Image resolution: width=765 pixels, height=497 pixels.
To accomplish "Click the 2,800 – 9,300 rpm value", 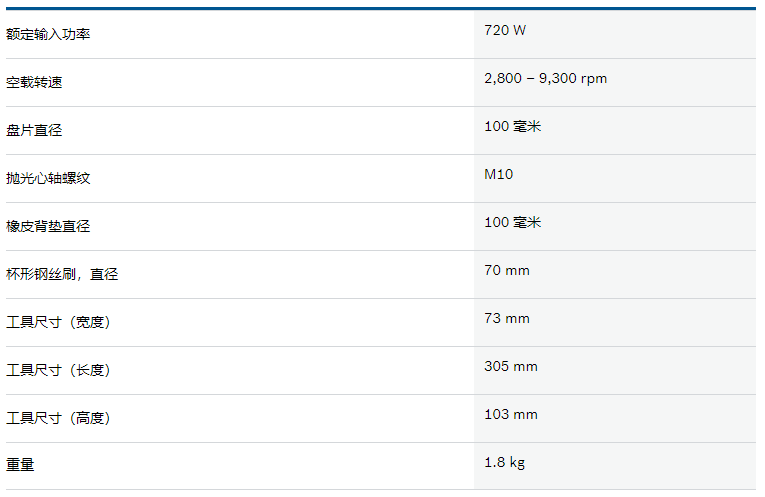I will point(545,78).
